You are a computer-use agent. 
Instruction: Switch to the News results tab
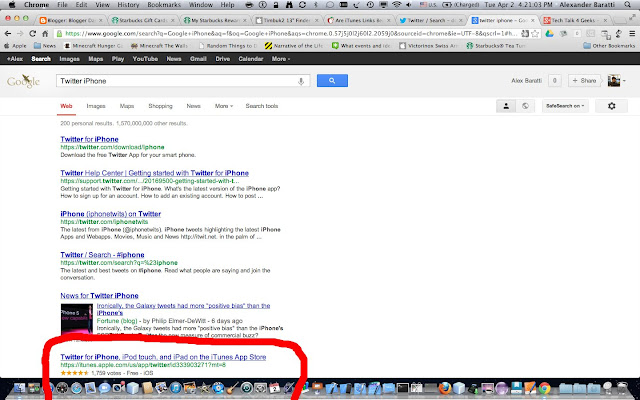[193, 106]
